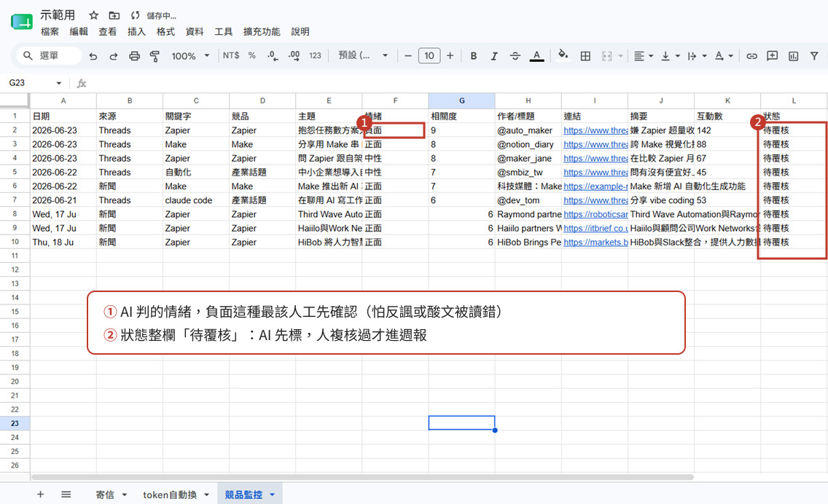Click the Google Sheets home logo
The width and height of the screenshot is (828, 504).
[22, 22]
